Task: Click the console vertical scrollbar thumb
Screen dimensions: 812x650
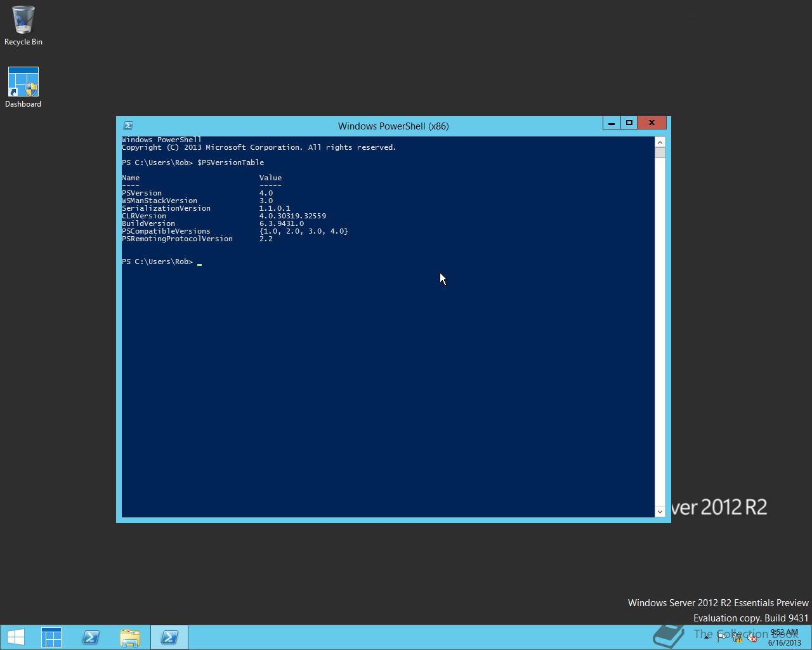Action: click(660, 152)
